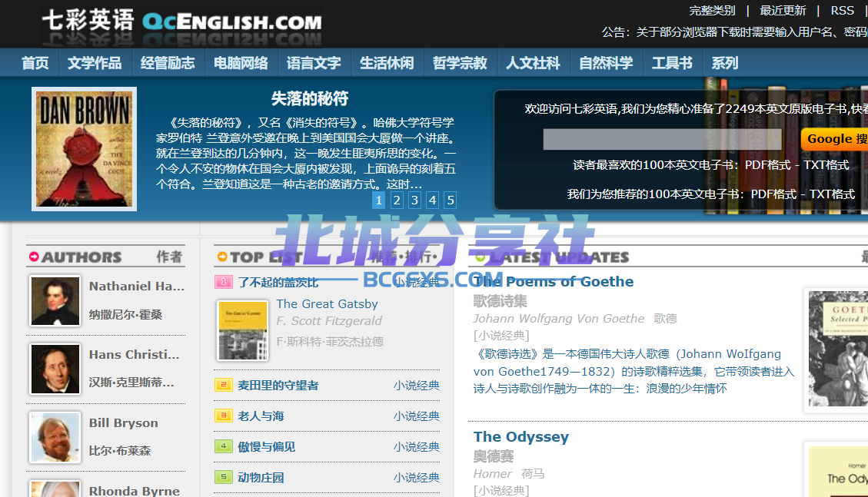Go to the 工具书 category
Screen dimensions: 868x497
coord(672,63)
